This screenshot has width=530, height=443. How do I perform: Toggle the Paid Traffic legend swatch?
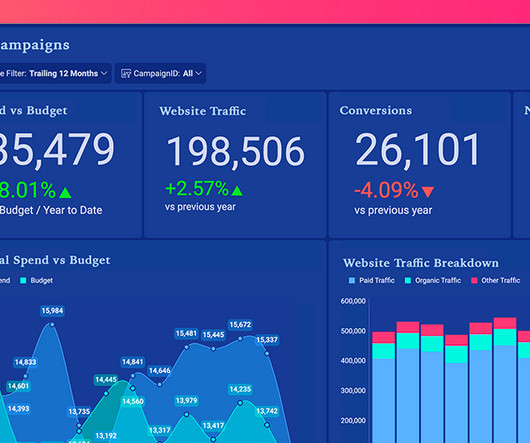pyautogui.click(x=352, y=280)
